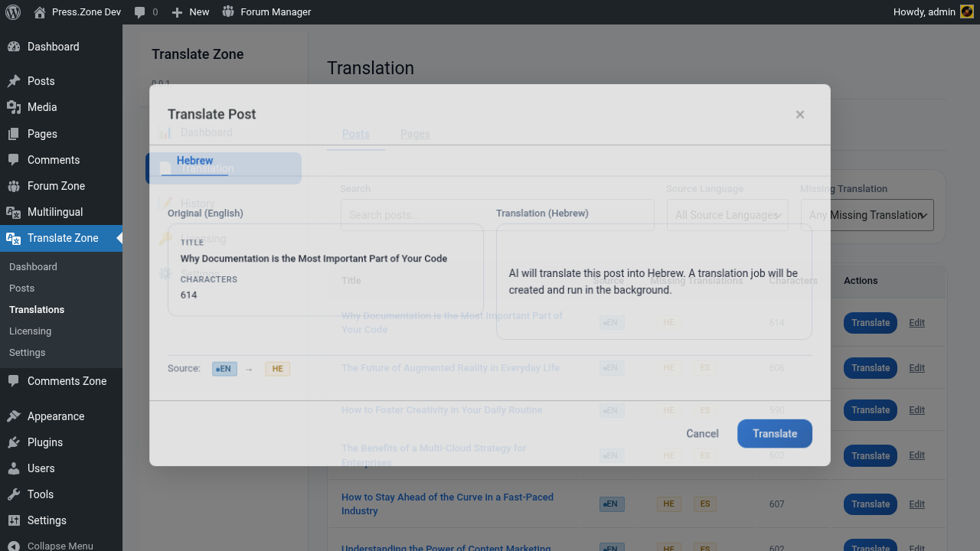Click the pushpin icon beside top-level Posts

pyautogui.click(x=14, y=81)
